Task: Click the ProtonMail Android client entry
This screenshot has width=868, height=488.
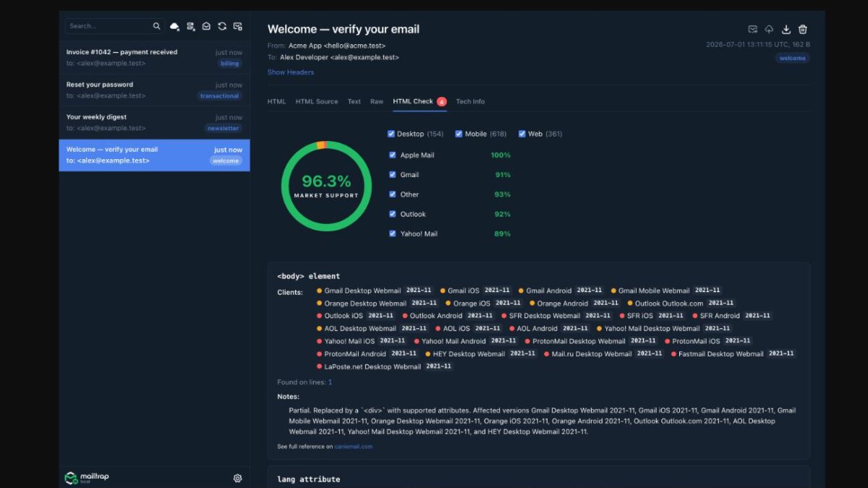Action: pos(367,354)
